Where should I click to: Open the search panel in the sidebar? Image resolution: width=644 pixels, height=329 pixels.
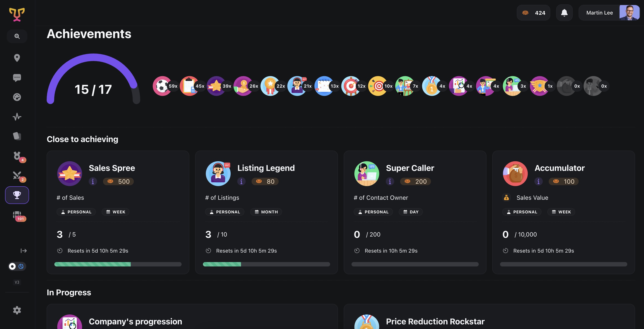coord(17,36)
